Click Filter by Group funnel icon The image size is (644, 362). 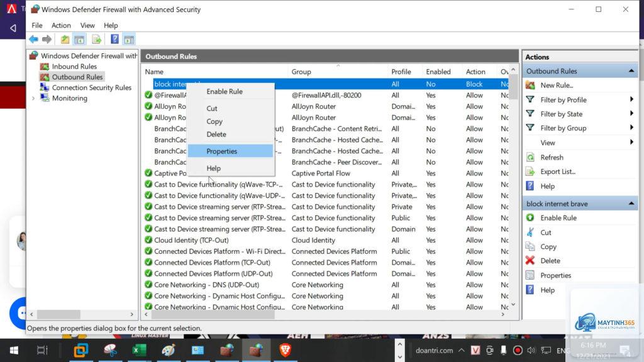[530, 128]
